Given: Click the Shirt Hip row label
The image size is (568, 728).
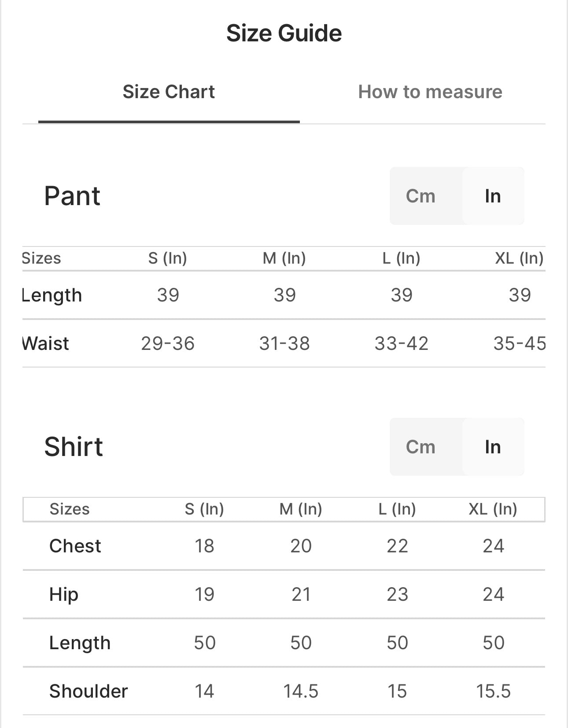Looking at the screenshot, I should pos(64,594).
